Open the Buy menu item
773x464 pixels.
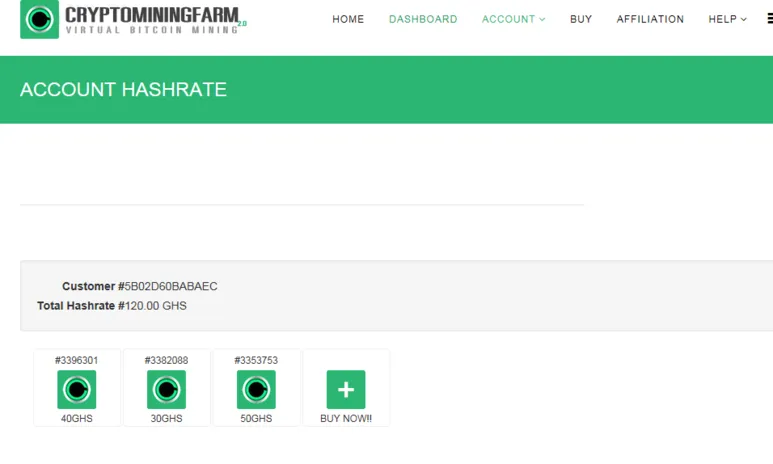pos(581,19)
